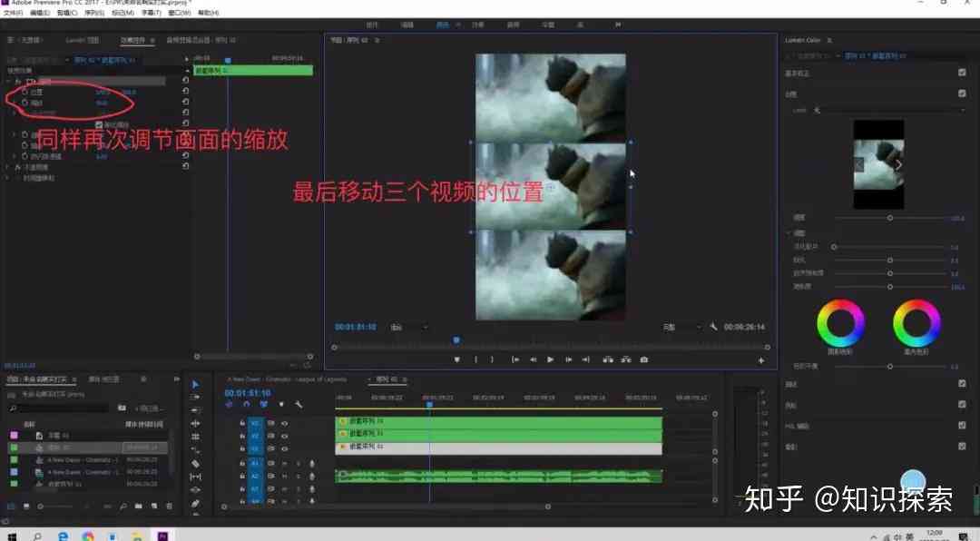
Task: Open Project panel overflow chevrons
Action: [x=176, y=379]
